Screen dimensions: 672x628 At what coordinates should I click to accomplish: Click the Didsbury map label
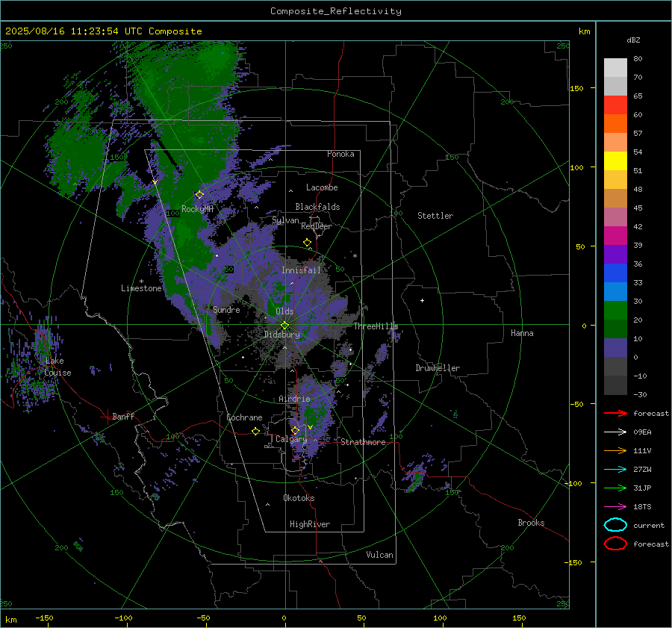(x=282, y=335)
